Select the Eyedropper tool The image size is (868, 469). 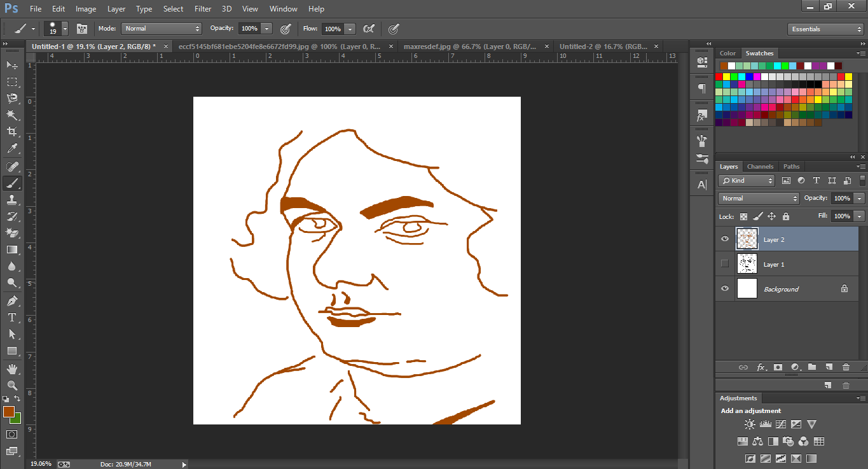pyautogui.click(x=12, y=148)
